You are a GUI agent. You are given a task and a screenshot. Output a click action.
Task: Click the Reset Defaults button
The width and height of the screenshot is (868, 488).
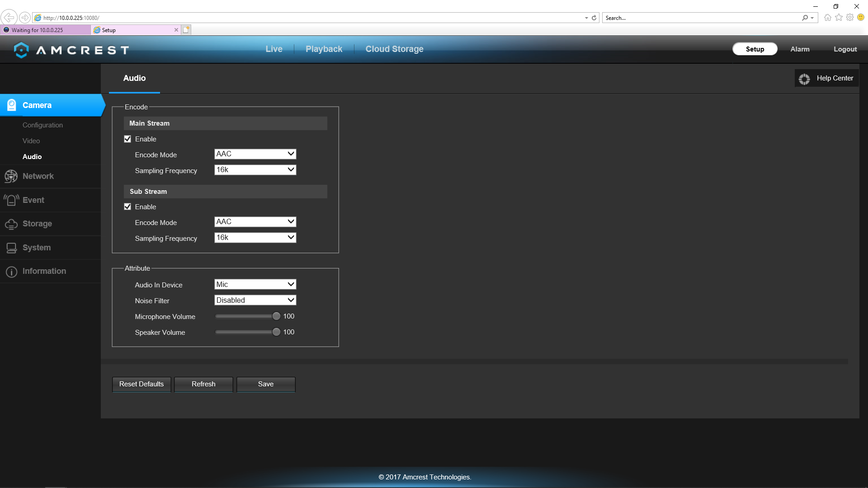[142, 385]
